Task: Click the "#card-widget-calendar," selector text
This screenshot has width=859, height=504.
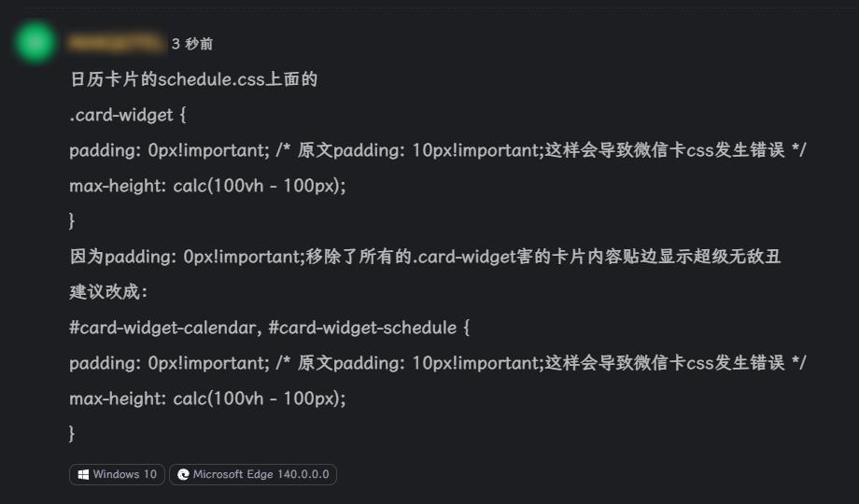Action: (x=165, y=328)
